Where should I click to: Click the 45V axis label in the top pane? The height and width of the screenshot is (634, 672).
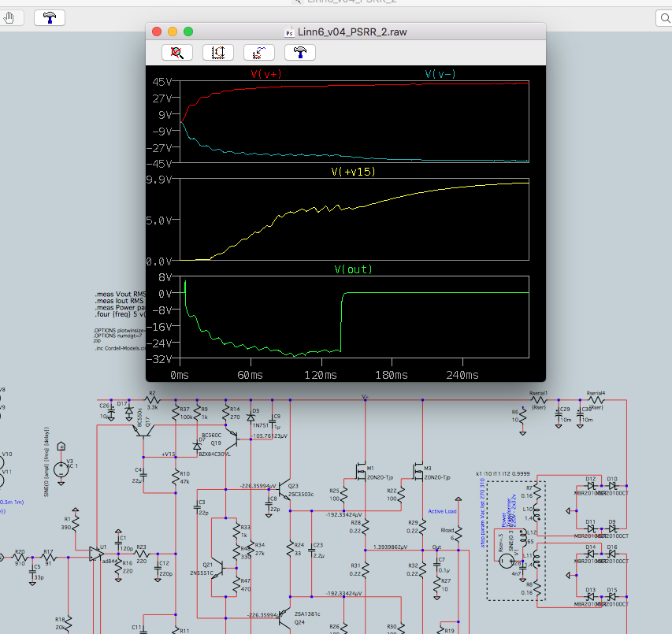point(162,82)
